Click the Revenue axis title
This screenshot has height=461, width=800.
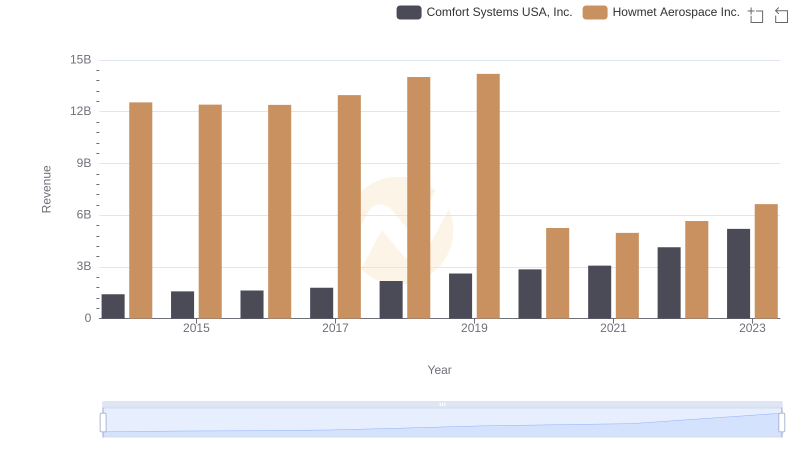coord(46,189)
